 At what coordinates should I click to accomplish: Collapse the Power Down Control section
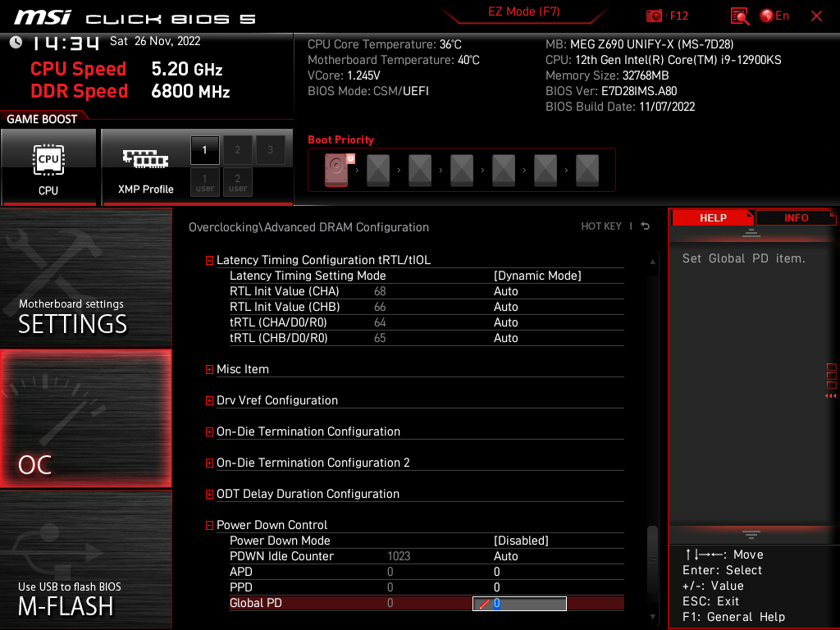(209, 526)
